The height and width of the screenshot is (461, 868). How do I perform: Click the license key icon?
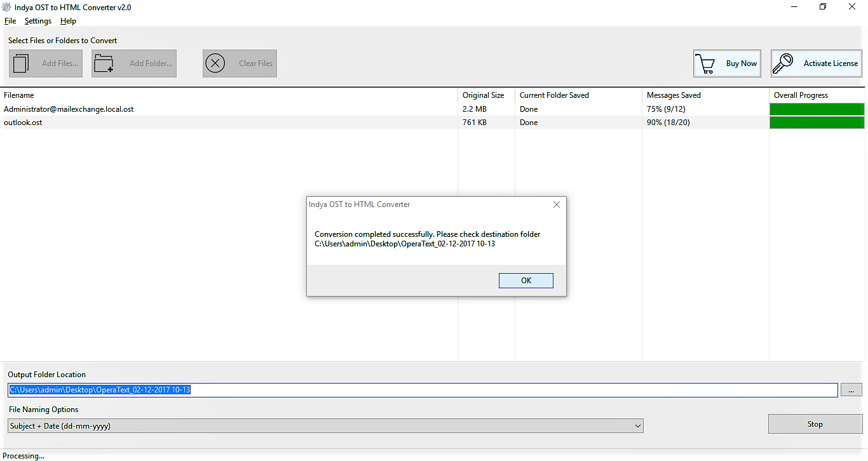coord(783,63)
